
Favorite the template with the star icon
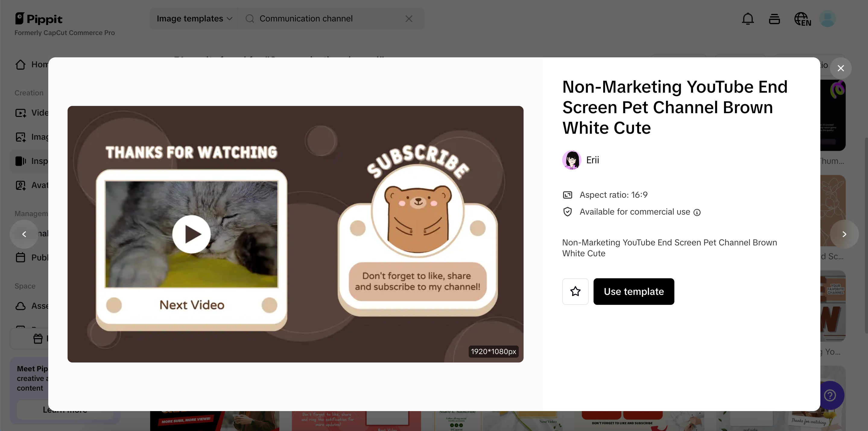[575, 291]
